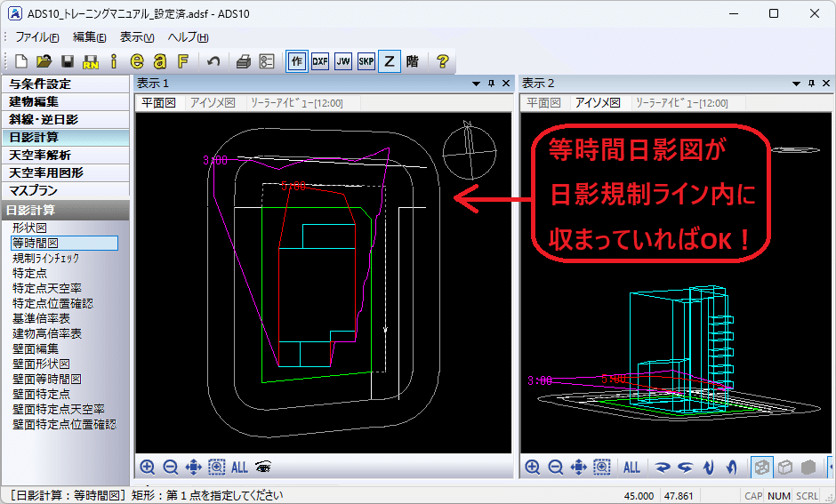Click the yellow 'e' toolbar icon

(x=137, y=61)
